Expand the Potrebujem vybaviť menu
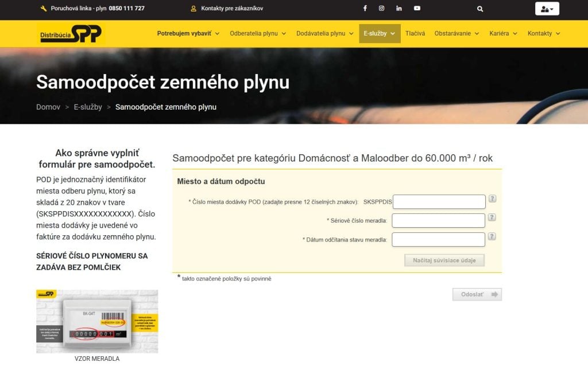The height and width of the screenshot is (370, 588). [x=188, y=34]
